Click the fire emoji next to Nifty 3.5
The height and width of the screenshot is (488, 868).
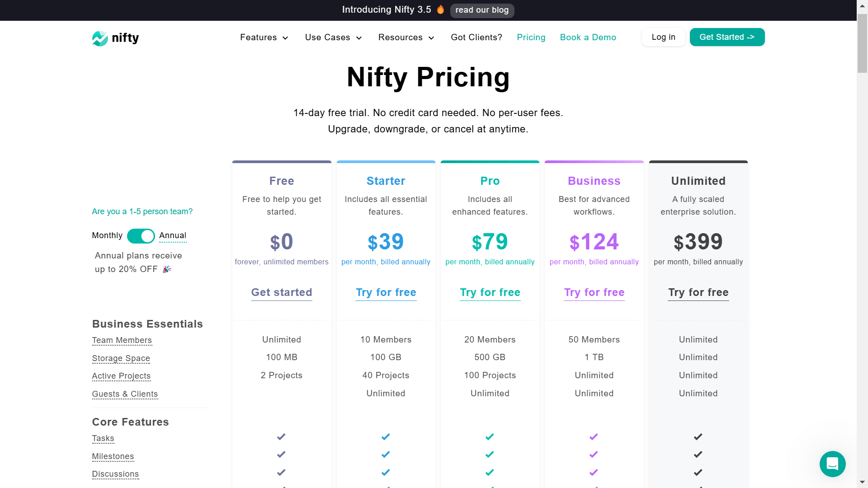coord(440,9)
